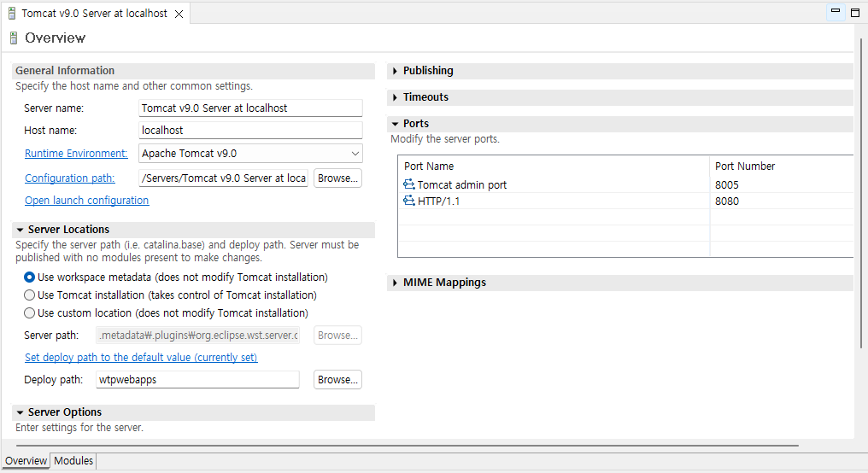Click the server icon beside Overview heading

[14, 38]
